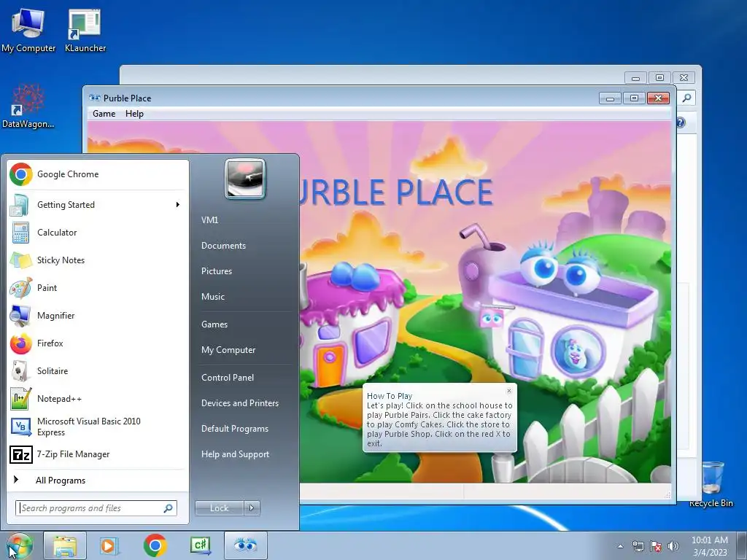Click the Windows Start orb
The image size is (747, 560).
click(x=19, y=545)
